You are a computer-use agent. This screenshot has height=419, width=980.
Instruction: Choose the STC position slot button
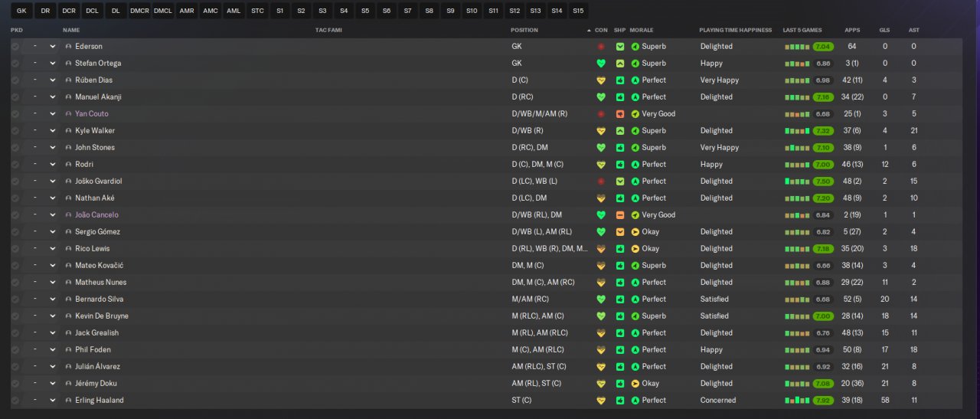click(258, 11)
